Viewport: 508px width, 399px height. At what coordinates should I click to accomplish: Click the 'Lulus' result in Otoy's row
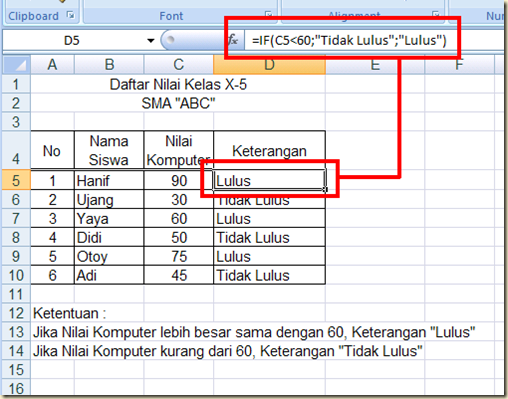pyautogui.click(x=269, y=257)
